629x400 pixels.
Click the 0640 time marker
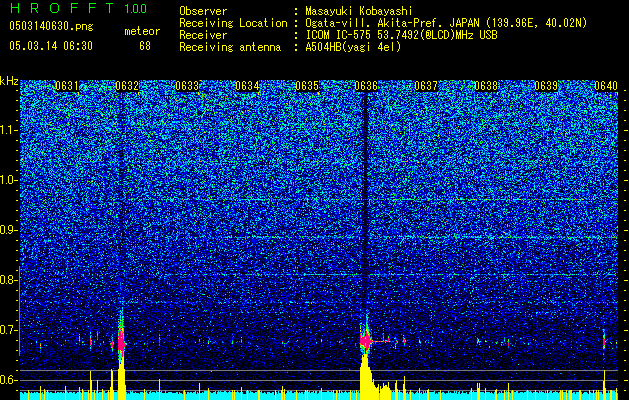click(x=606, y=86)
